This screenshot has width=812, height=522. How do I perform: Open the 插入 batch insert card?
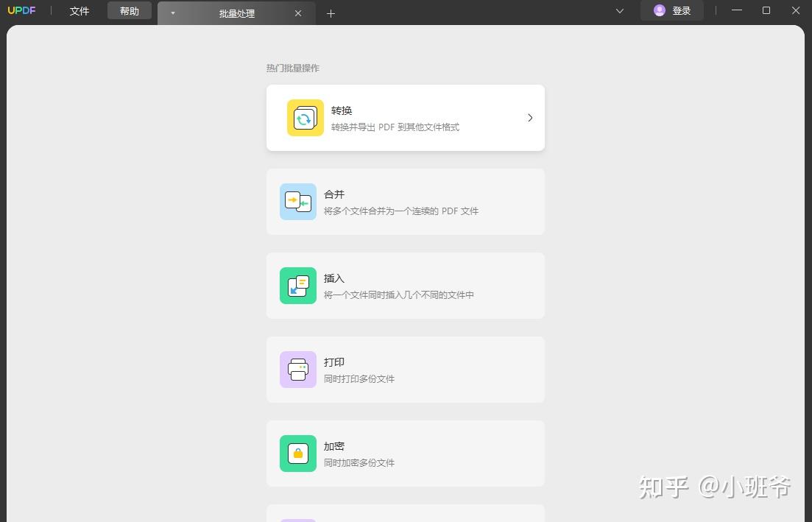(406, 286)
